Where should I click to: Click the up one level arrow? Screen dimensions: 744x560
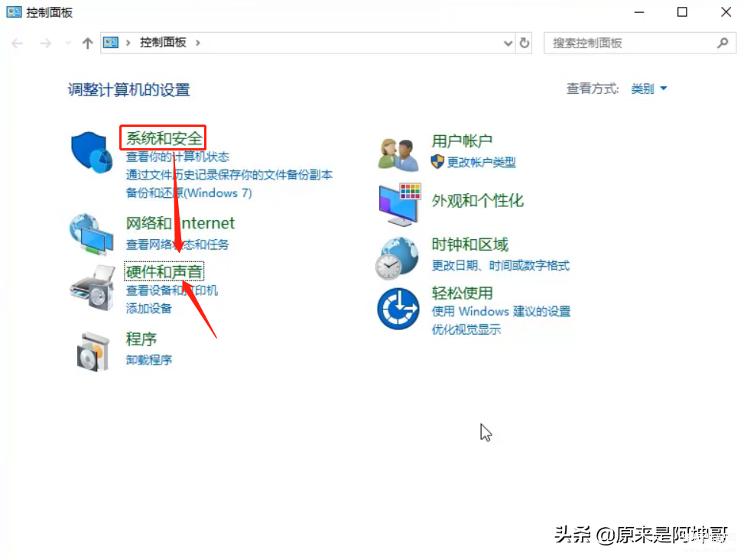[x=87, y=44]
